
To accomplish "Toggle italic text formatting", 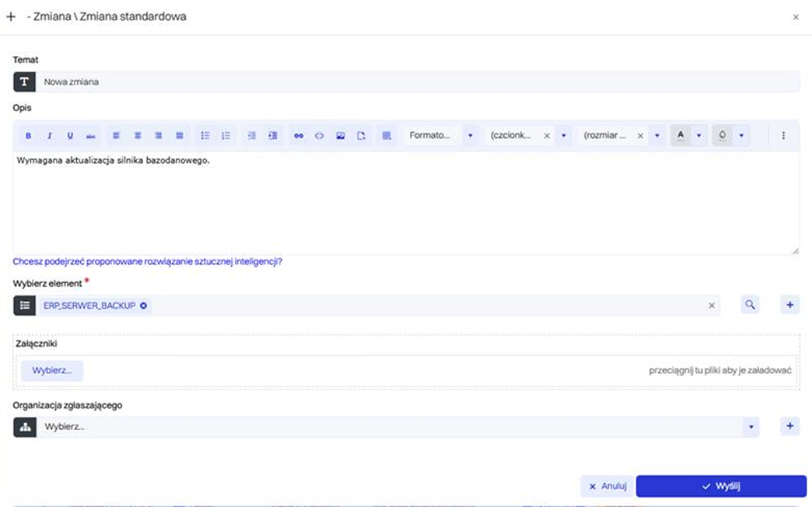I will pyautogui.click(x=49, y=135).
